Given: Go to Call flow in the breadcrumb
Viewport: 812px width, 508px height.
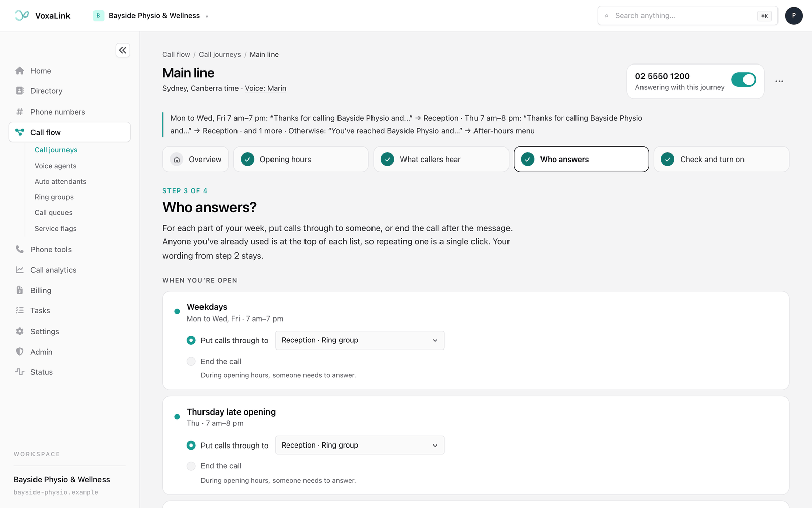Looking at the screenshot, I should (x=176, y=55).
